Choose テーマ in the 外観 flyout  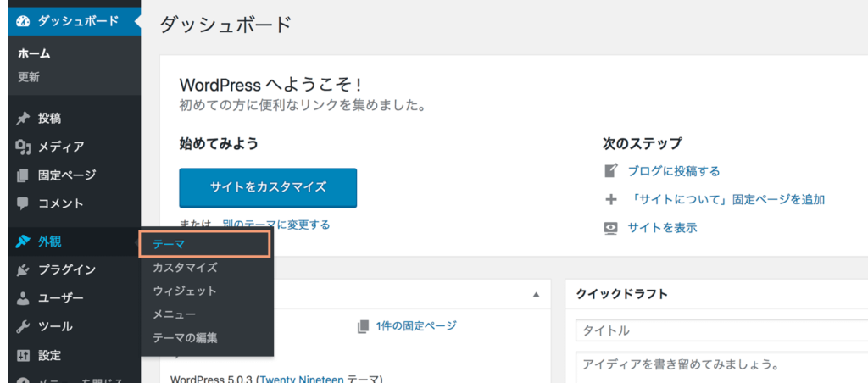[204, 245]
